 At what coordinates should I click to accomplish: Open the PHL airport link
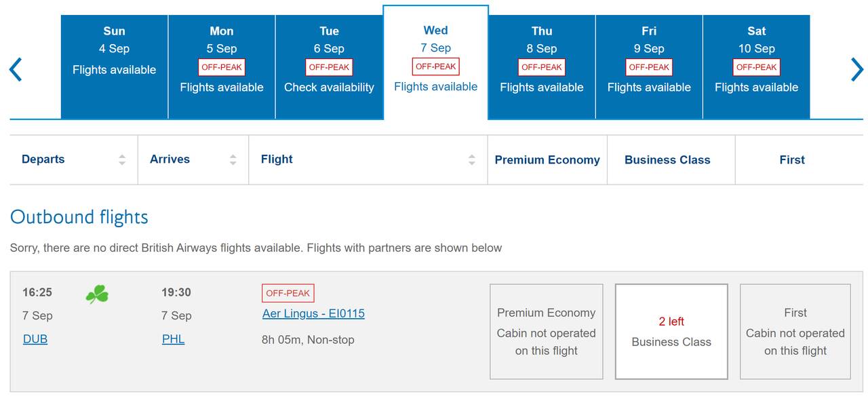173,339
